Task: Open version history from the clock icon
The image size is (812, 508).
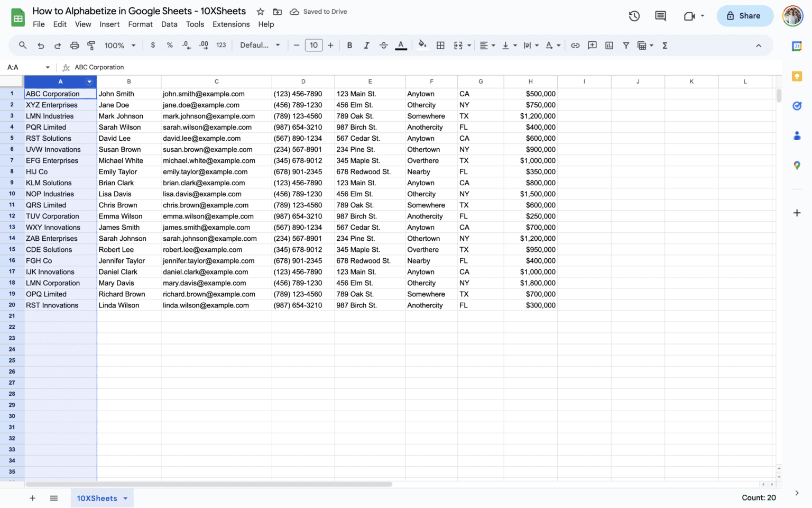Action: click(634, 16)
